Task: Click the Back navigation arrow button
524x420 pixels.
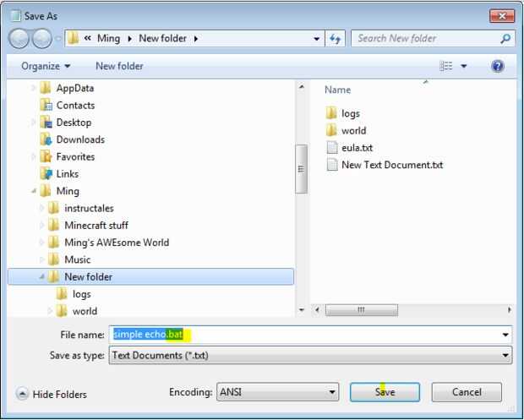Action: point(19,39)
